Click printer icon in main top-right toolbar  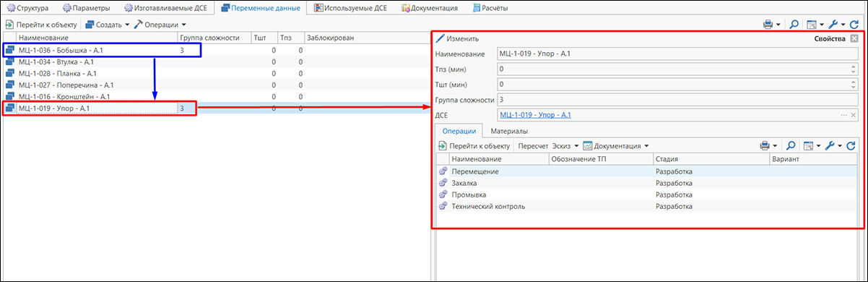(768, 25)
